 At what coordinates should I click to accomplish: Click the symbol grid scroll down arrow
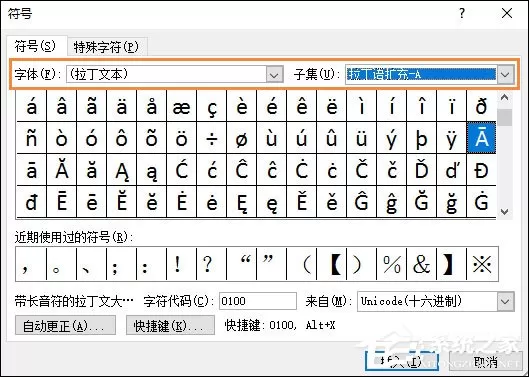(x=505, y=212)
